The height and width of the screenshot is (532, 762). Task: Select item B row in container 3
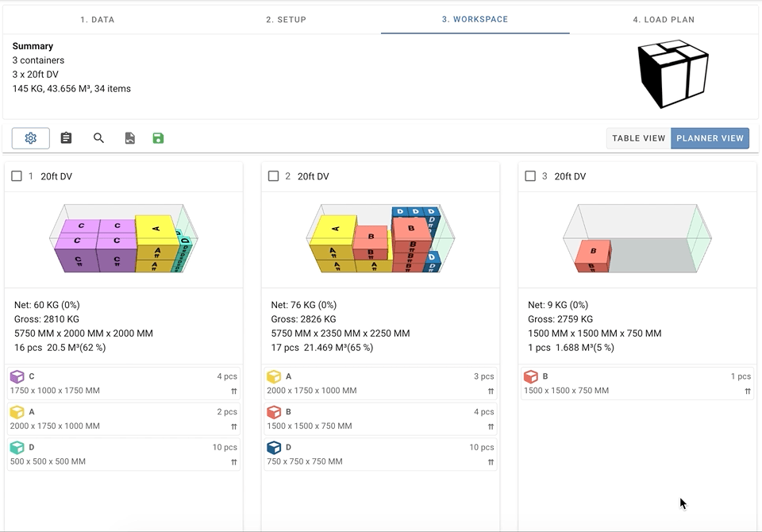[x=637, y=383]
